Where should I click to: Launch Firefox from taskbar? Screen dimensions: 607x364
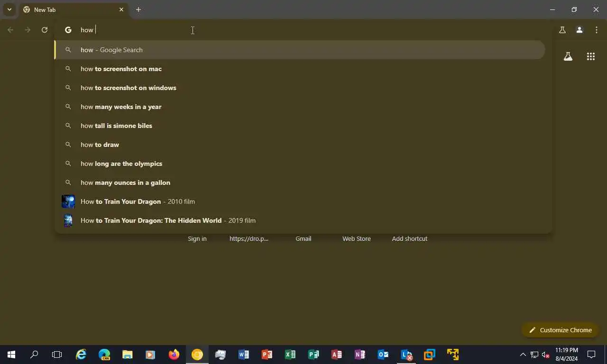point(174,355)
